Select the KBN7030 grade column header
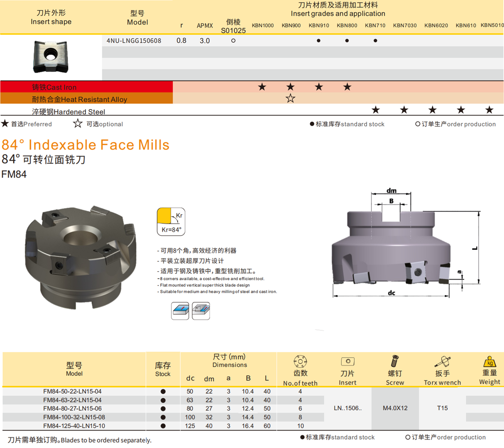Image resolution: width=504 pixels, height=448 pixels. click(405, 25)
